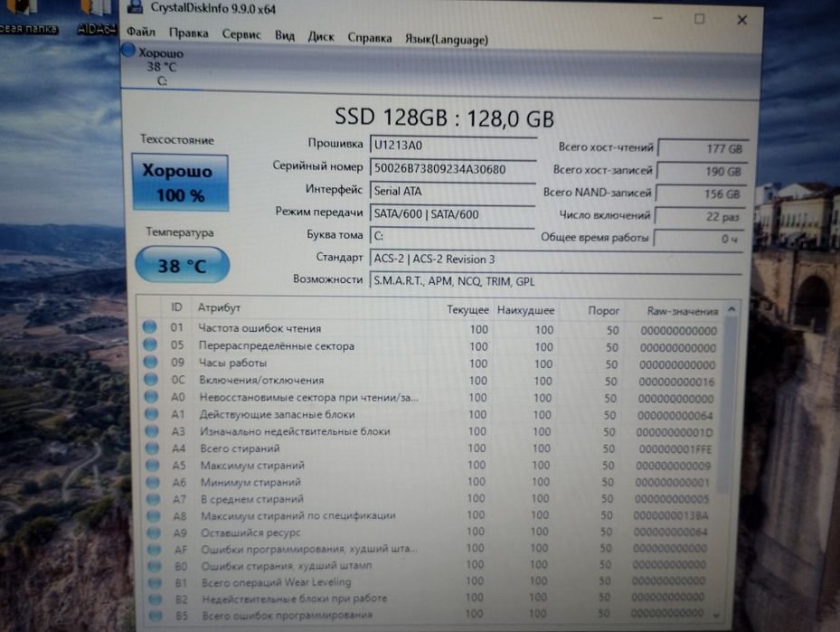This screenshot has height=632, width=840.
Task: Click total NAND writes value 156 GB
Action: [x=700, y=193]
